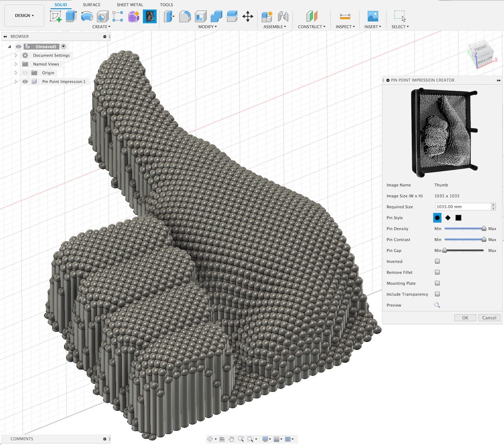Toggle visibility of Pin Point Impression:1
Screen dimensions: 504x445
point(25,81)
